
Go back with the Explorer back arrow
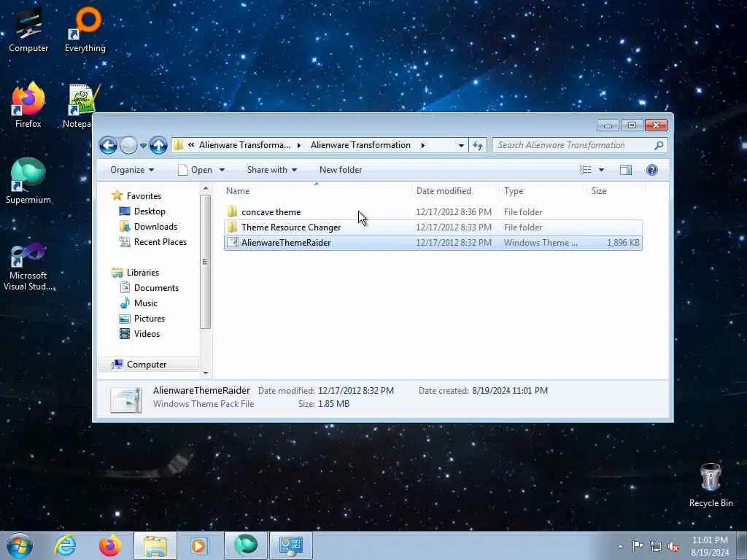coord(108,145)
